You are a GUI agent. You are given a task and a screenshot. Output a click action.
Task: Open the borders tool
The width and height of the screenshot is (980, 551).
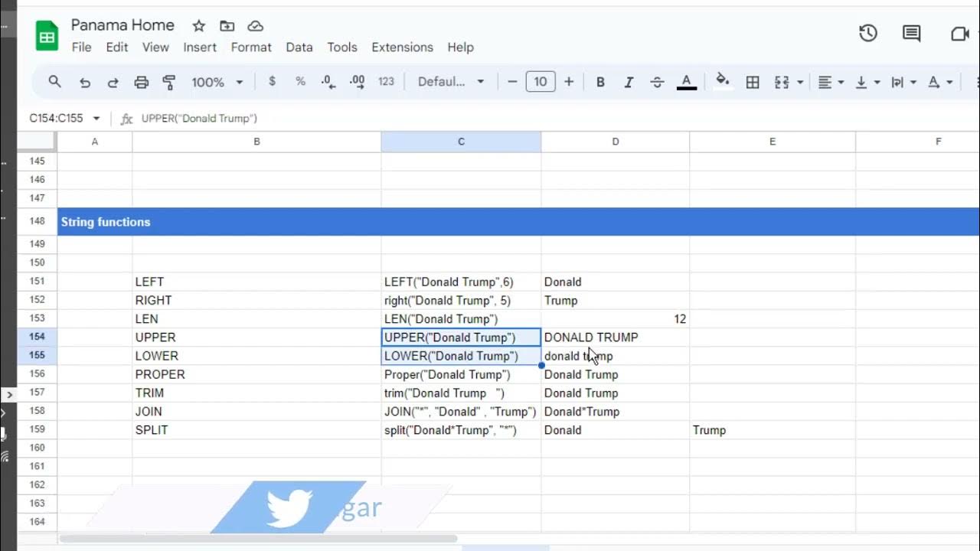point(753,82)
